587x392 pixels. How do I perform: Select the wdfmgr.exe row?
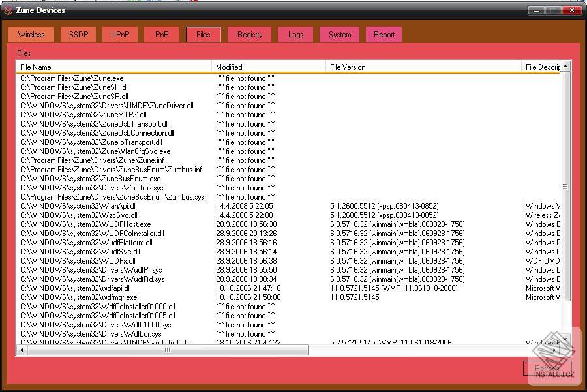[288, 297]
